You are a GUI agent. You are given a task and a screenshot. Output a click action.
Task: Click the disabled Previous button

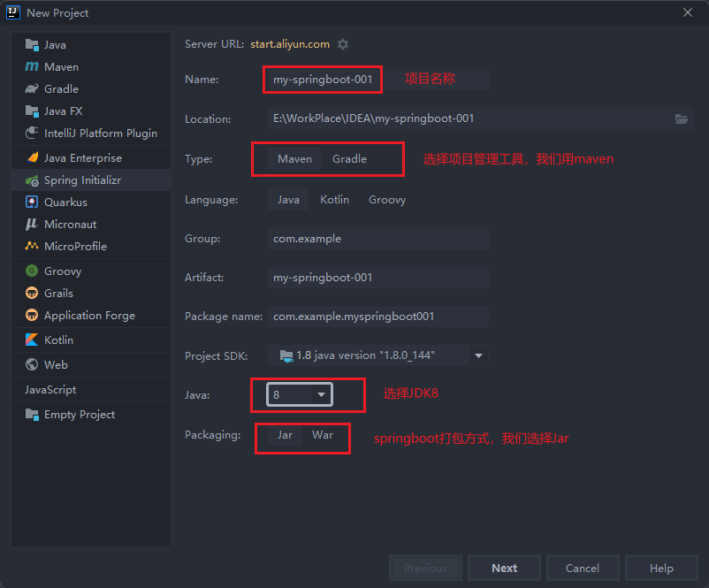click(x=425, y=568)
